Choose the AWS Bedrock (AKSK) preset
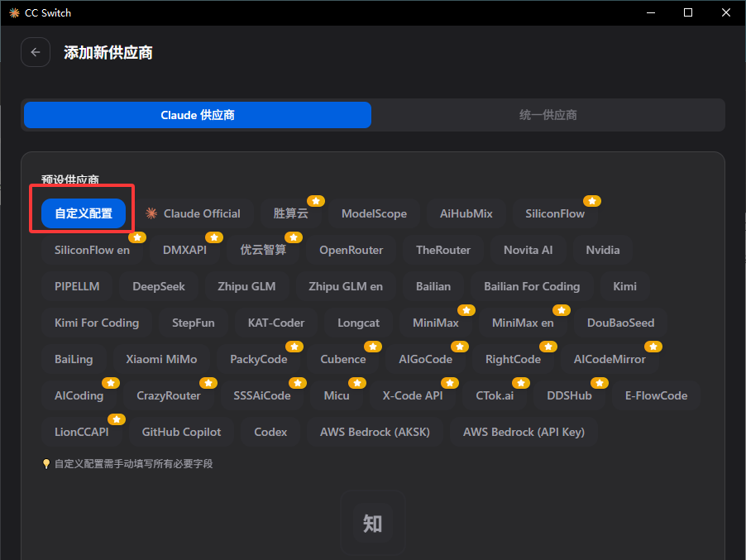746x560 pixels. (x=375, y=432)
